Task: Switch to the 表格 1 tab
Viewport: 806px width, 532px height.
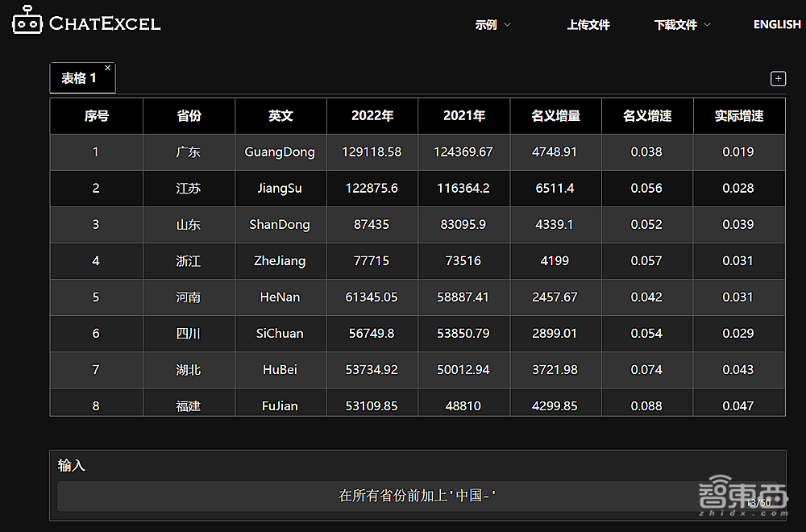Action: (77, 78)
